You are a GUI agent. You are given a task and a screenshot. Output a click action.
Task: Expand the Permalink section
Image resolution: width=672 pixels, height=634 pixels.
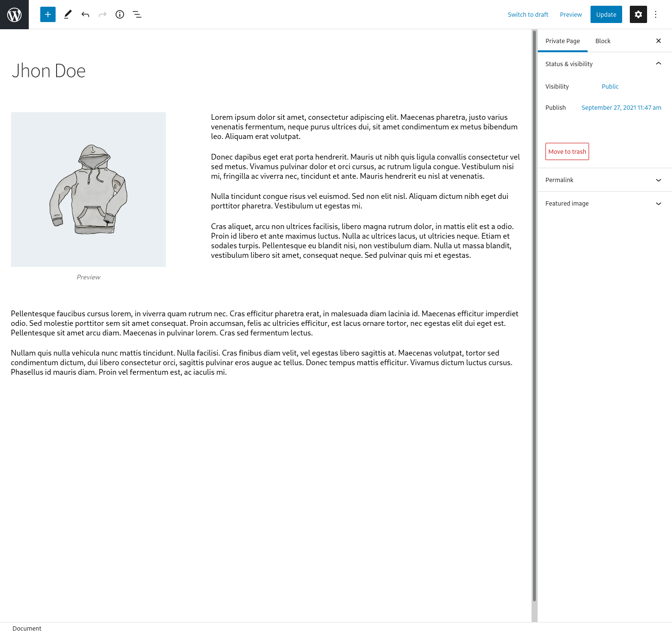tap(658, 180)
